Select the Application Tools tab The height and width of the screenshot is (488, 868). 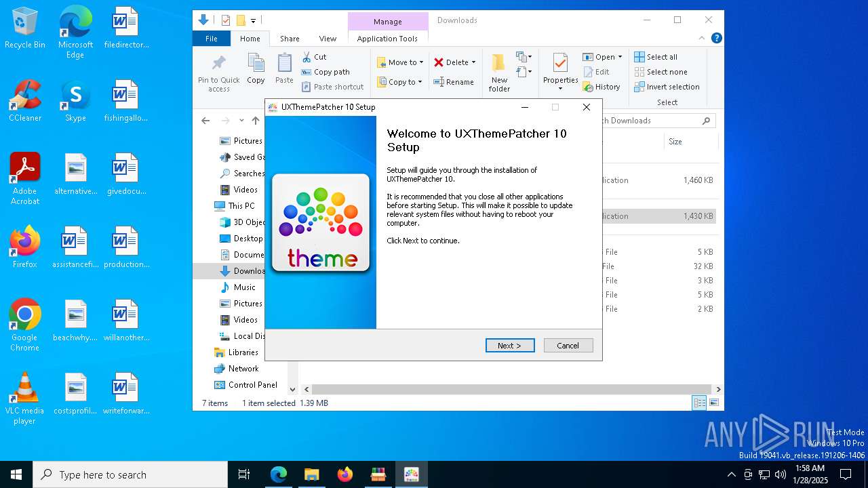pos(387,39)
